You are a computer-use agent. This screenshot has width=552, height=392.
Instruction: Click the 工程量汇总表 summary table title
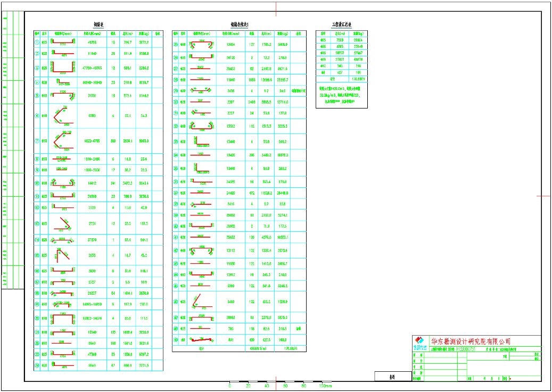pos(342,24)
